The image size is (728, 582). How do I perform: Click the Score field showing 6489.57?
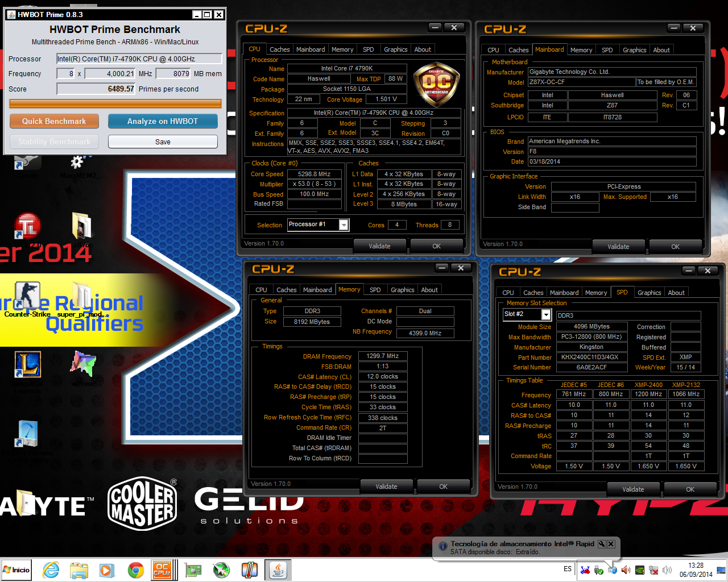click(96, 89)
